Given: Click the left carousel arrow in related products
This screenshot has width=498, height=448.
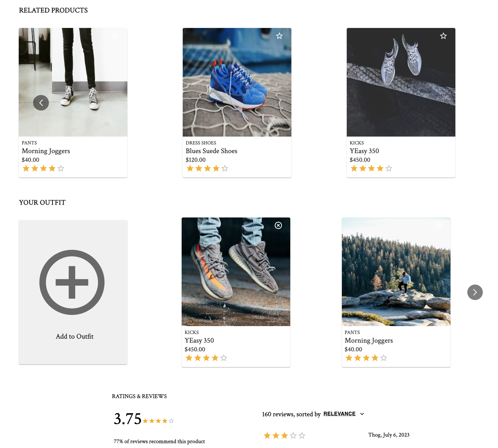Looking at the screenshot, I should point(41,103).
